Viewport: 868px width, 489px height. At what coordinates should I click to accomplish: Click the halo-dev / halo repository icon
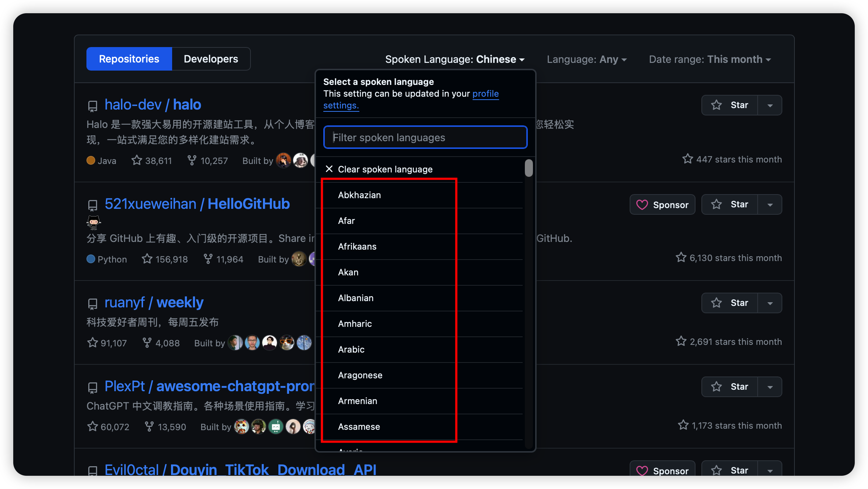point(93,106)
